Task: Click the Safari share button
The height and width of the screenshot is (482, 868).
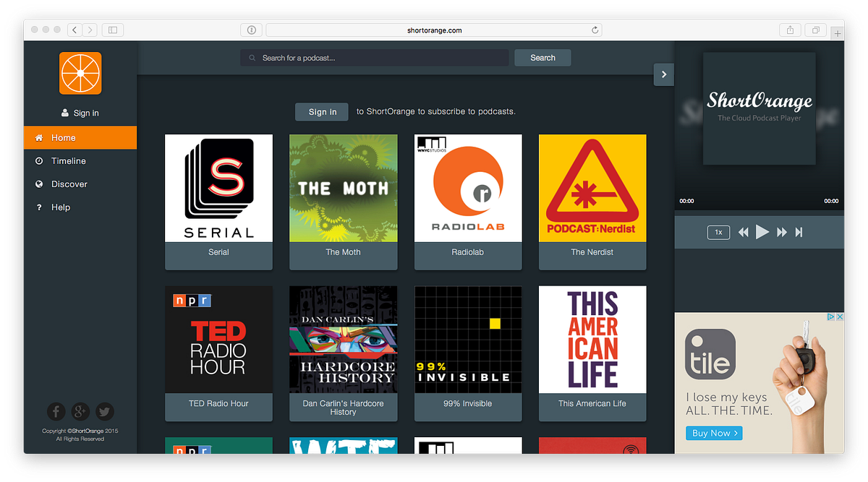Action: 790,30
